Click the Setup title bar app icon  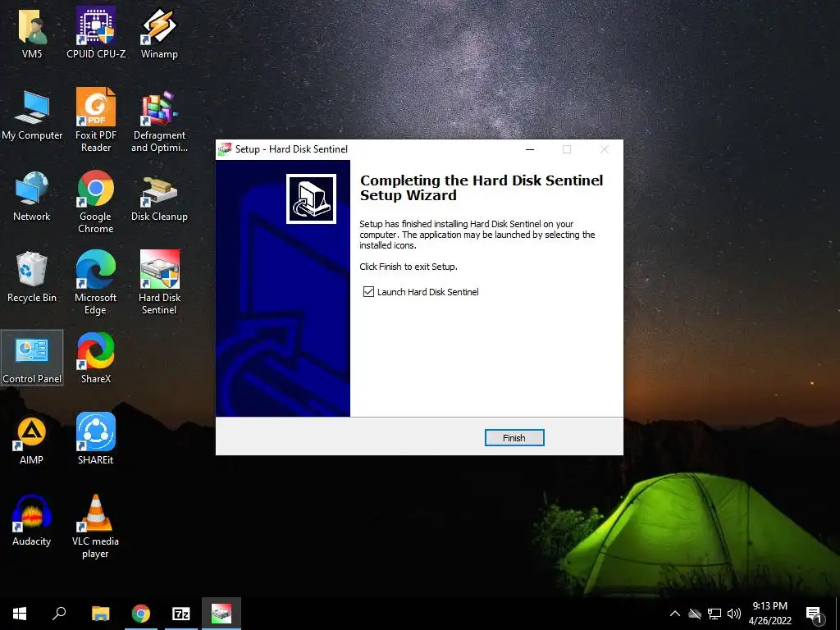click(x=225, y=149)
